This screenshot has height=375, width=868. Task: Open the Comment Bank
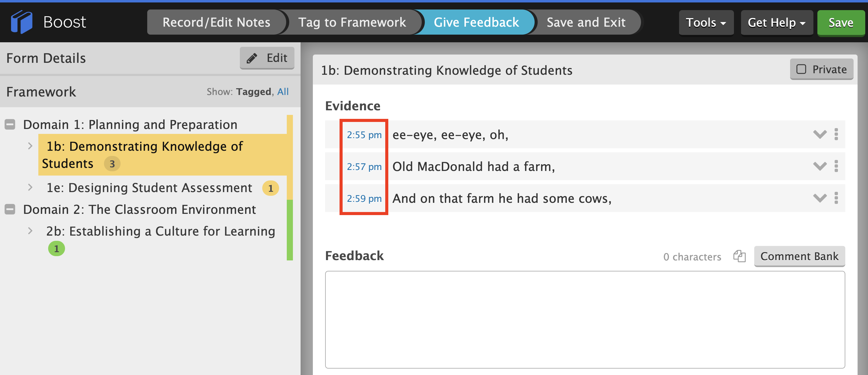(799, 256)
